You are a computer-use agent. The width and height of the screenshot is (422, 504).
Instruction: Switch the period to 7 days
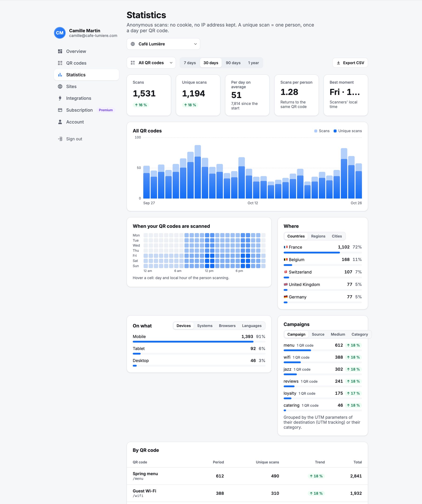[190, 63]
